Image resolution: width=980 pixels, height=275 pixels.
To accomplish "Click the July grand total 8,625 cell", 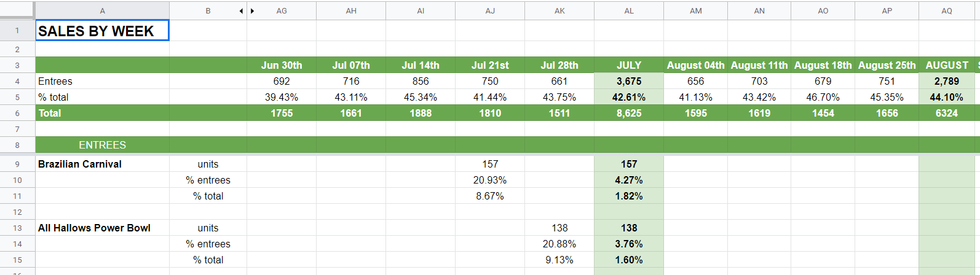I will click(629, 113).
